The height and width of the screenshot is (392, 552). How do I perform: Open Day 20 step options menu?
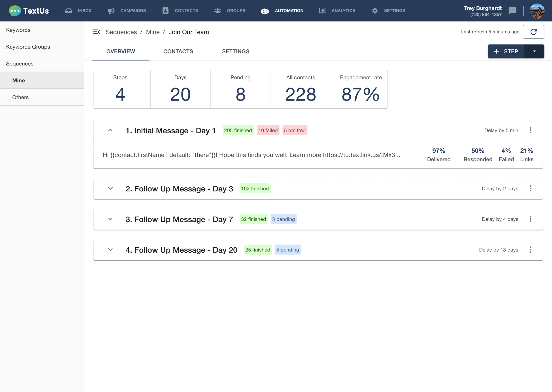530,250
